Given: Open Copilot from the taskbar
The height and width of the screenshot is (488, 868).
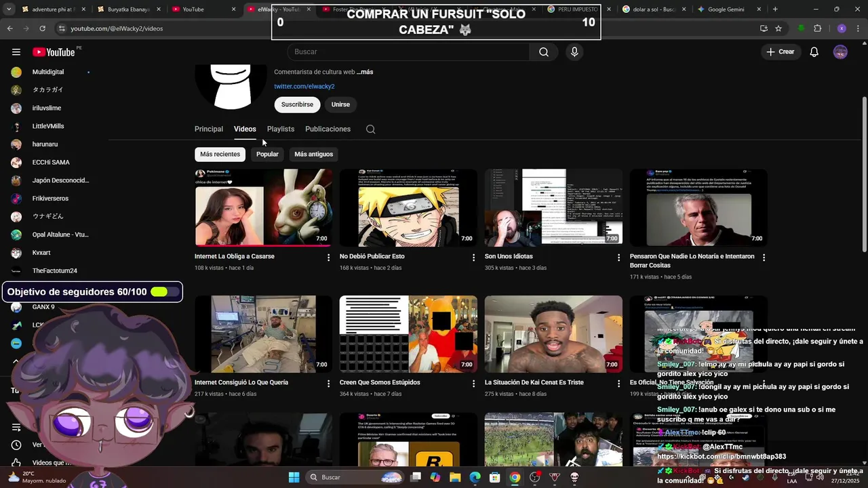Looking at the screenshot, I should (x=435, y=477).
